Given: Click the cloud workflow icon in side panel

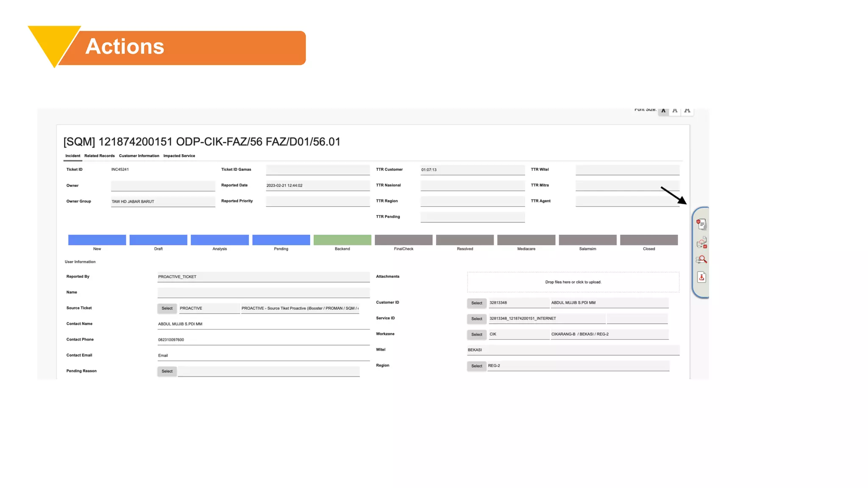Looking at the screenshot, I should 701,243.
